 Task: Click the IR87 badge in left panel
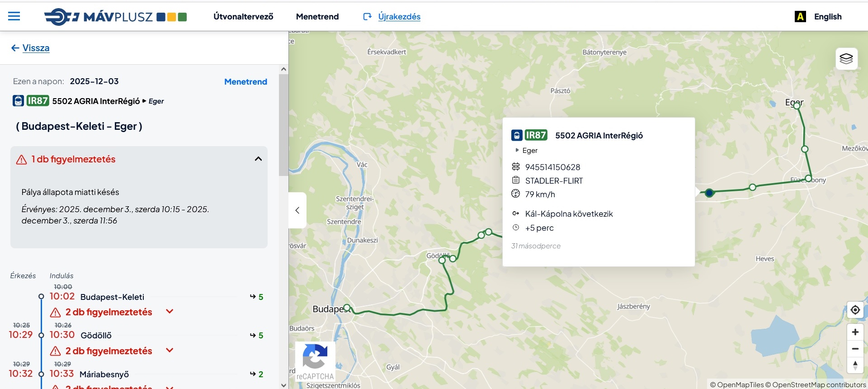pos(38,100)
